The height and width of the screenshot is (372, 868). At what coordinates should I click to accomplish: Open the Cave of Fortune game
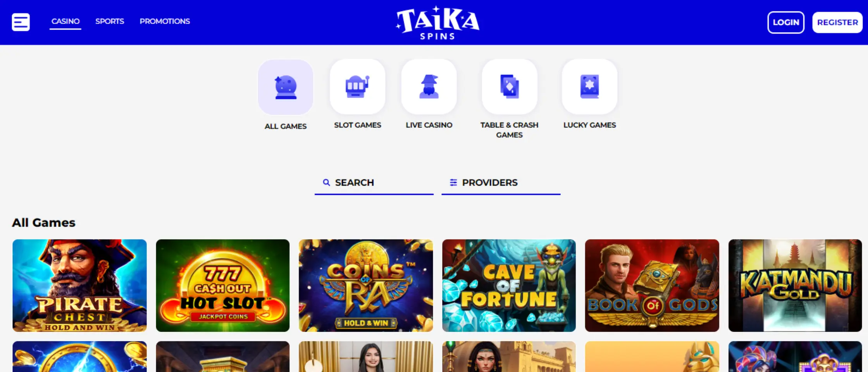(509, 285)
